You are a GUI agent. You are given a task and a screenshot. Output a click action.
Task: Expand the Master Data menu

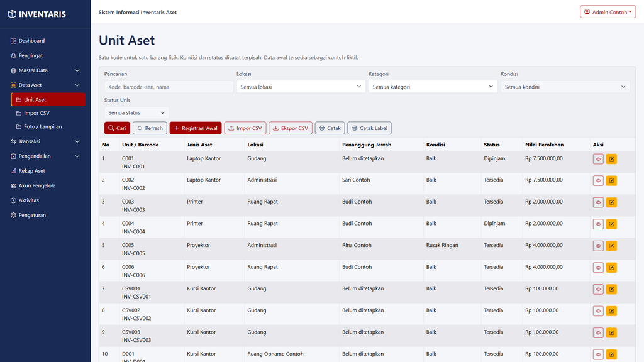pyautogui.click(x=45, y=70)
